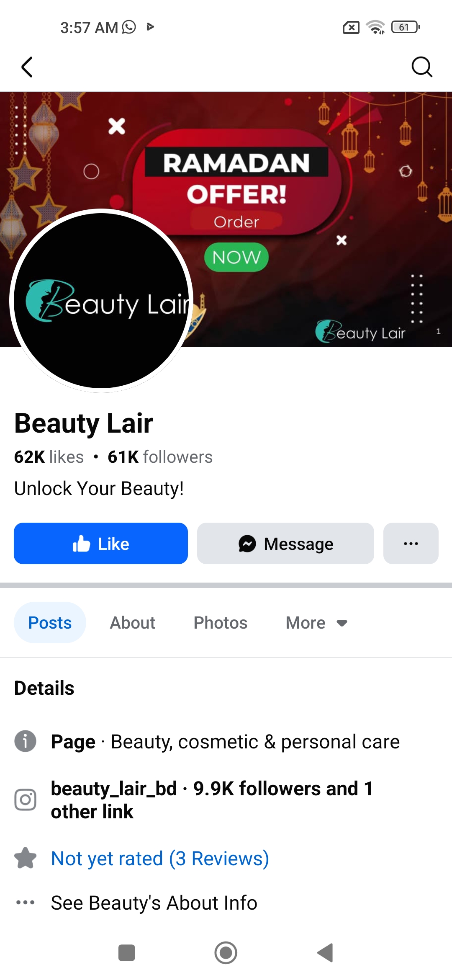Open See Beauty's About Info

click(154, 903)
